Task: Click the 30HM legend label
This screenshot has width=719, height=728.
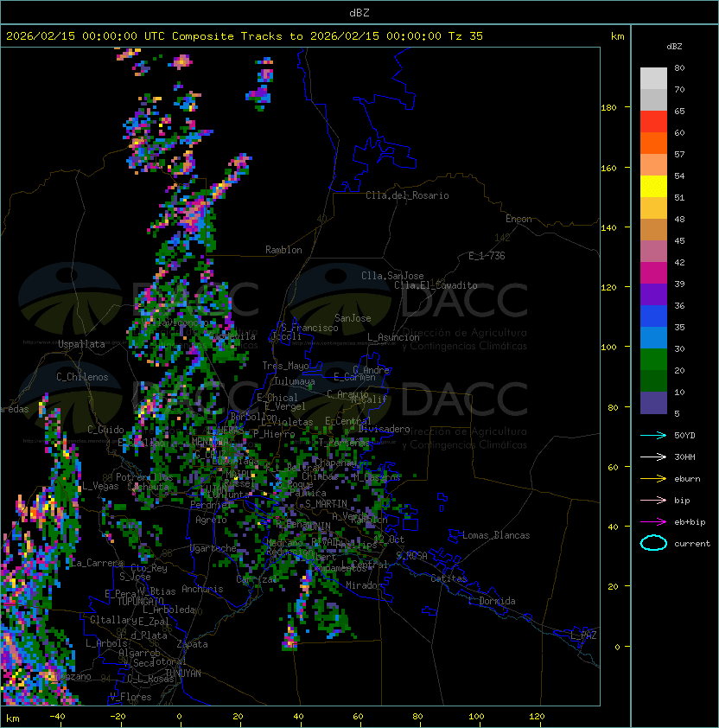Action: pyautogui.click(x=684, y=457)
